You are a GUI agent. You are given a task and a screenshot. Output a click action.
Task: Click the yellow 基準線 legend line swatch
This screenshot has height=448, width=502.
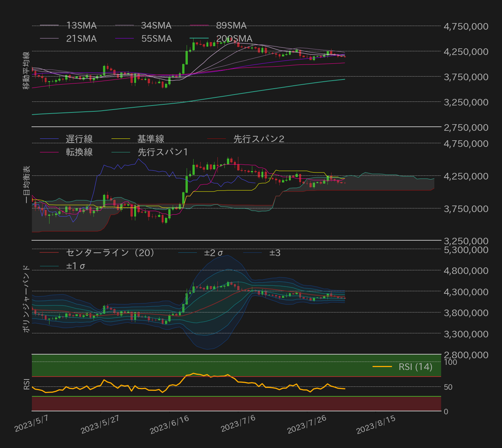pos(121,139)
